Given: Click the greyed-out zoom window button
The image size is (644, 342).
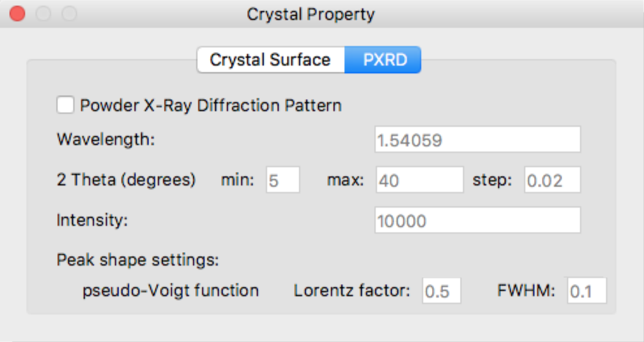Looking at the screenshot, I should (x=68, y=14).
